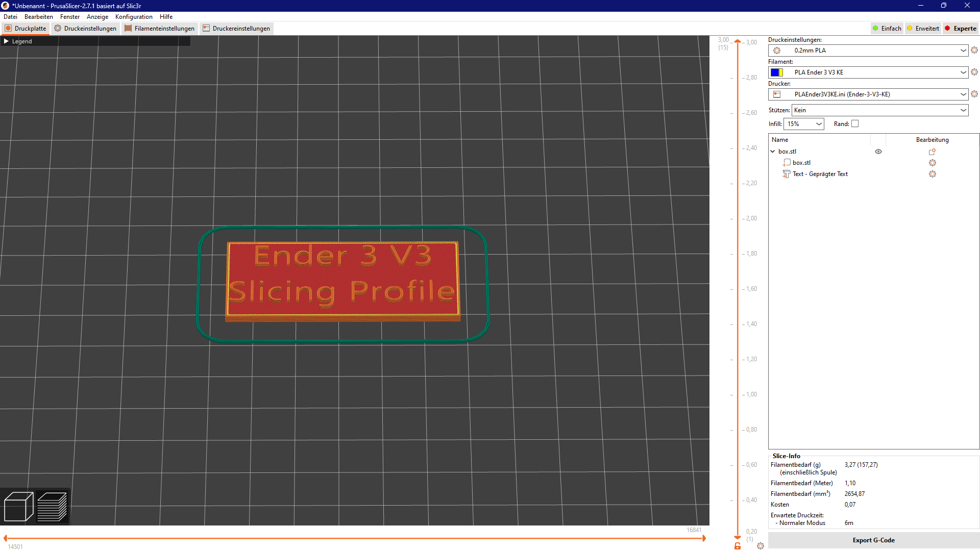Expand the Legend panel
The width and height of the screenshot is (980, 551).
pos(6,41)
